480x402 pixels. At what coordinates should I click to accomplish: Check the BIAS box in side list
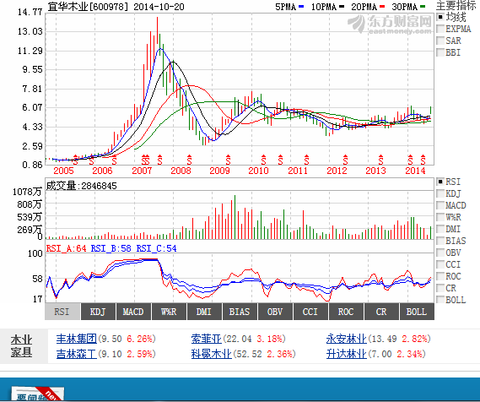click(440, 241)
